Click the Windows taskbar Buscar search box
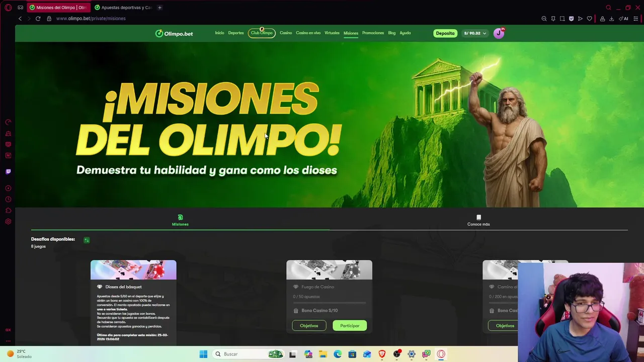 click(x=248, y=354)
